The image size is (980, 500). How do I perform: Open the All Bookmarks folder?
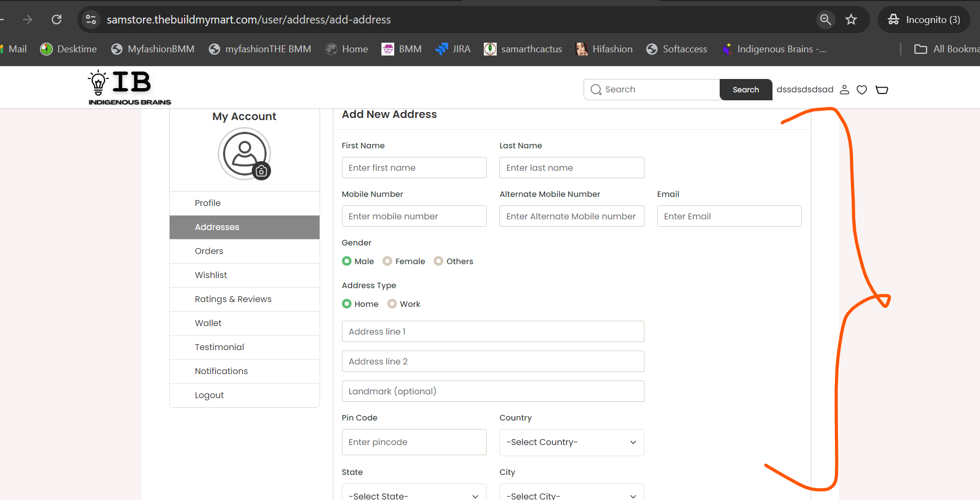(947, 49)
